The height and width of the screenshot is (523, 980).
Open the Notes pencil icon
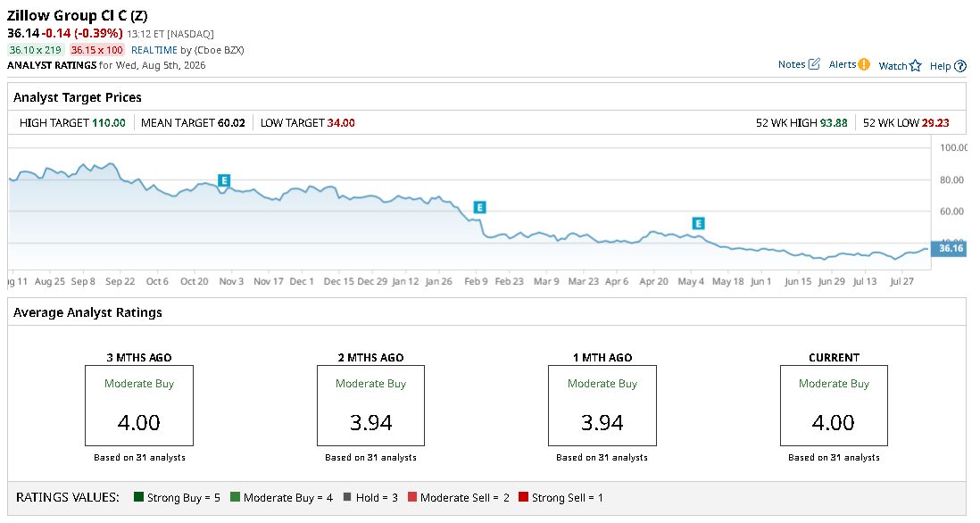tap(814, 63)
